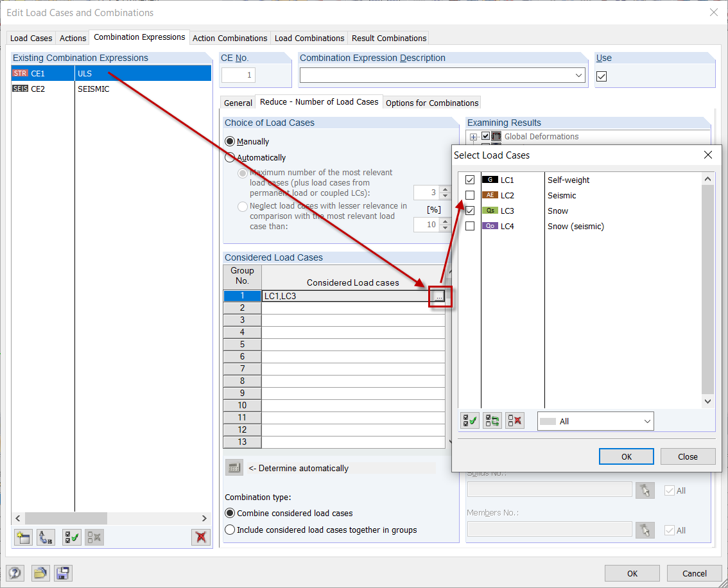Invert load case selection with swap icon
This screenshot has width=728, height=588.
click(x=492, y=420)
